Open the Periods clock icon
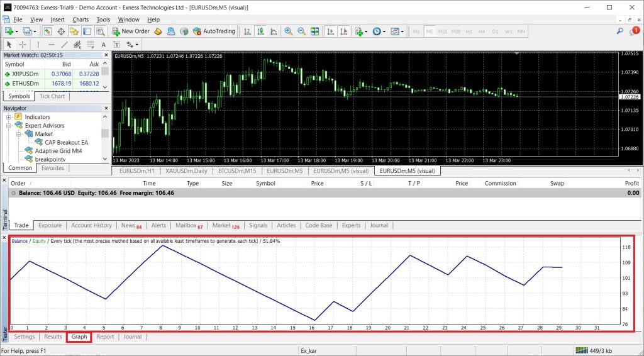This screenshot has width=644, height=356. (x=377, y=31)
